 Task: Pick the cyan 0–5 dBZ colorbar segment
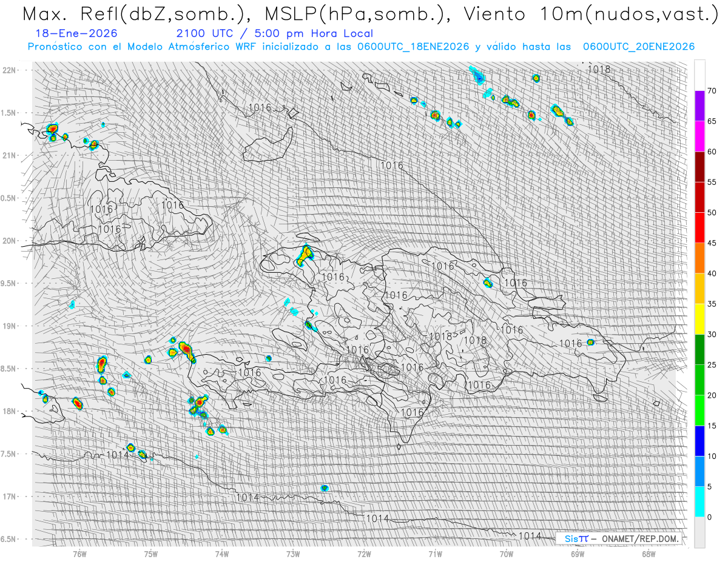pos(699,501)
